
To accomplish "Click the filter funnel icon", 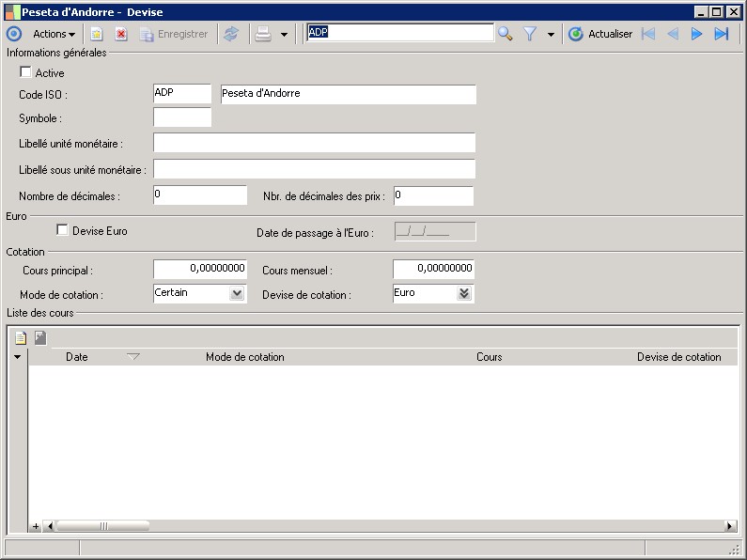I will click(530, 34).
